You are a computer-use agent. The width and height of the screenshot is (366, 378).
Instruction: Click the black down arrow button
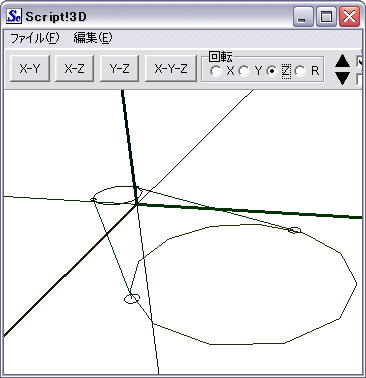coord(342,78)
